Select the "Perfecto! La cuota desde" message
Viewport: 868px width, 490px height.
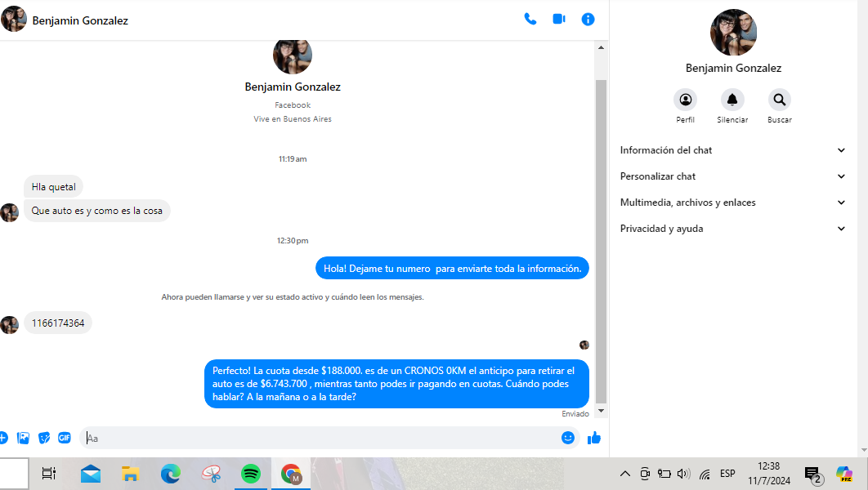pos(396,384)
